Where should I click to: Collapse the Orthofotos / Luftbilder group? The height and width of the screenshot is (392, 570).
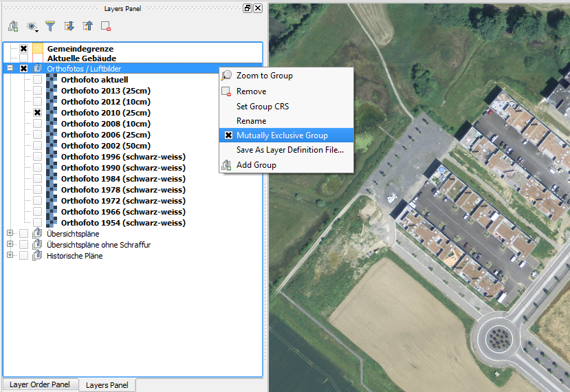point(10,69)
